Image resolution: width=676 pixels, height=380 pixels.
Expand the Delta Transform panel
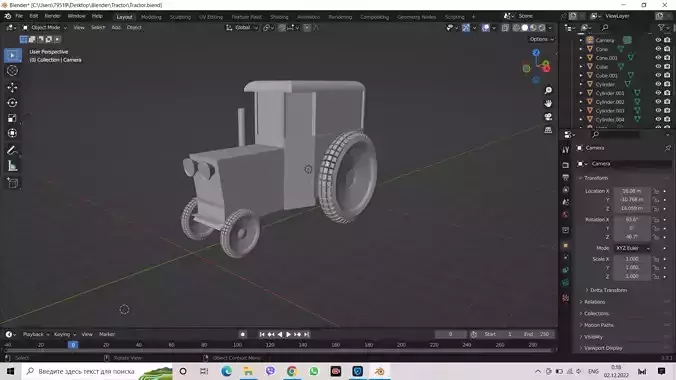click(x=608, y=290)
